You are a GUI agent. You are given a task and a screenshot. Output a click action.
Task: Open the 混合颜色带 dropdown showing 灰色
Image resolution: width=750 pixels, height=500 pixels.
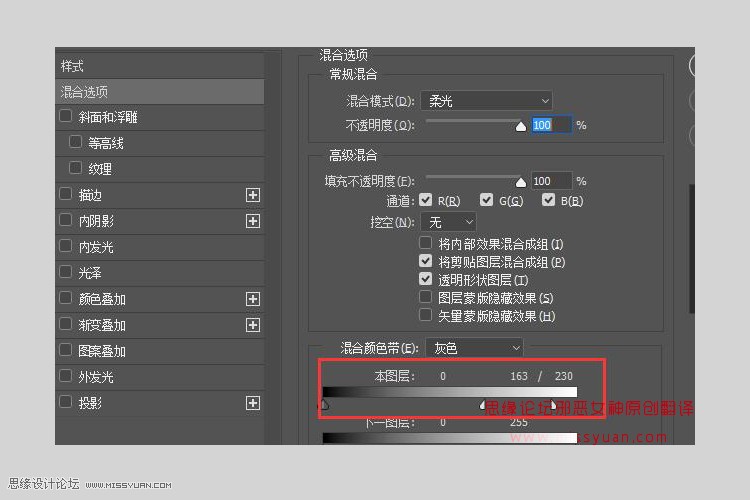coord(474,348)
